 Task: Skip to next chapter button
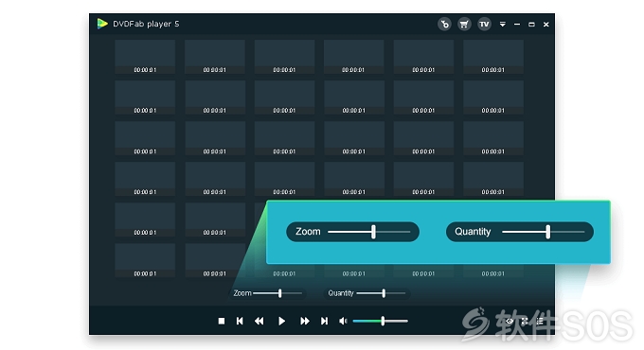pos(325,321)
